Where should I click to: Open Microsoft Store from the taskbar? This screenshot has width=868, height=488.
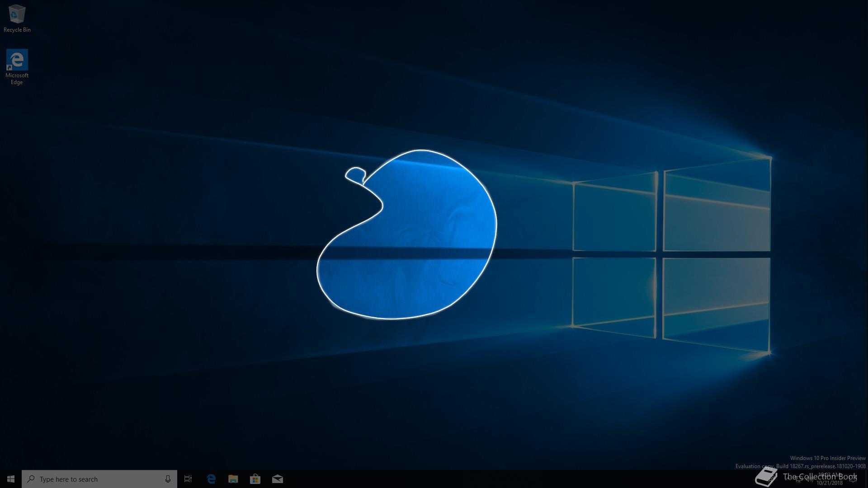click(255, 479)
